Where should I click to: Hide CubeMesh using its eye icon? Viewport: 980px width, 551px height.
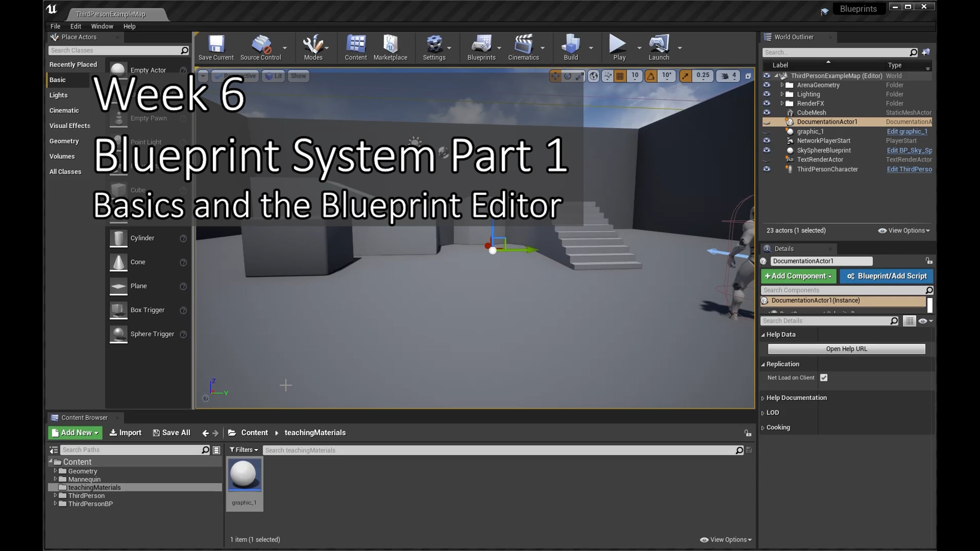coord(766,113)
